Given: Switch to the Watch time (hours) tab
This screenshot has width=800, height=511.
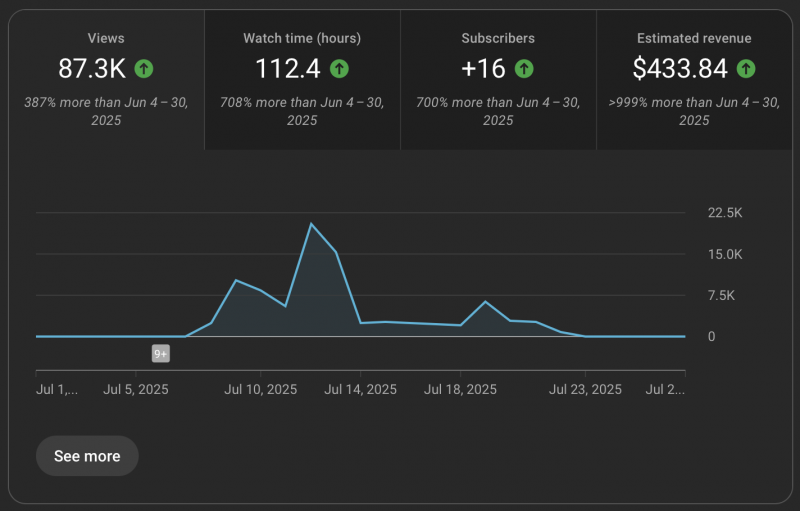Looking at the screenshot, I should (302, 80).
